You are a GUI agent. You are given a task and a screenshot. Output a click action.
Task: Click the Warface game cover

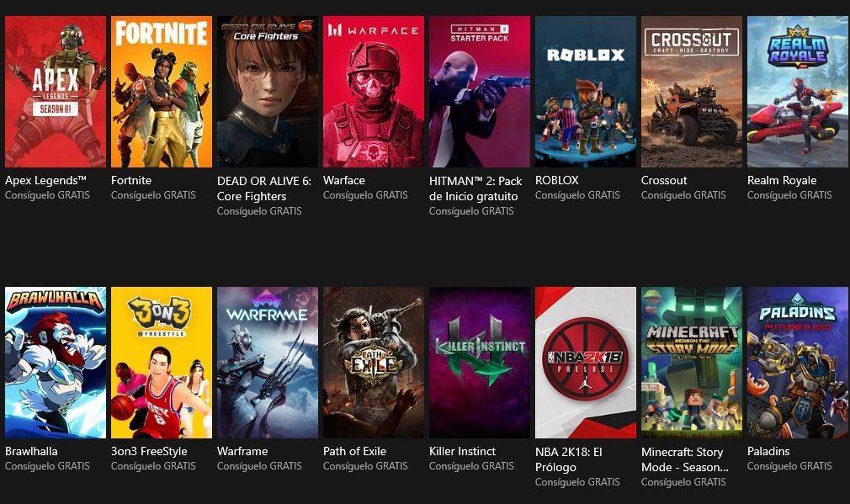click(374, 92)
